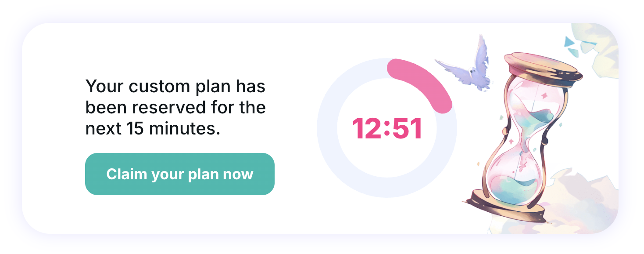Click the "Your custom plan has" text line

(x=175, y=86)
